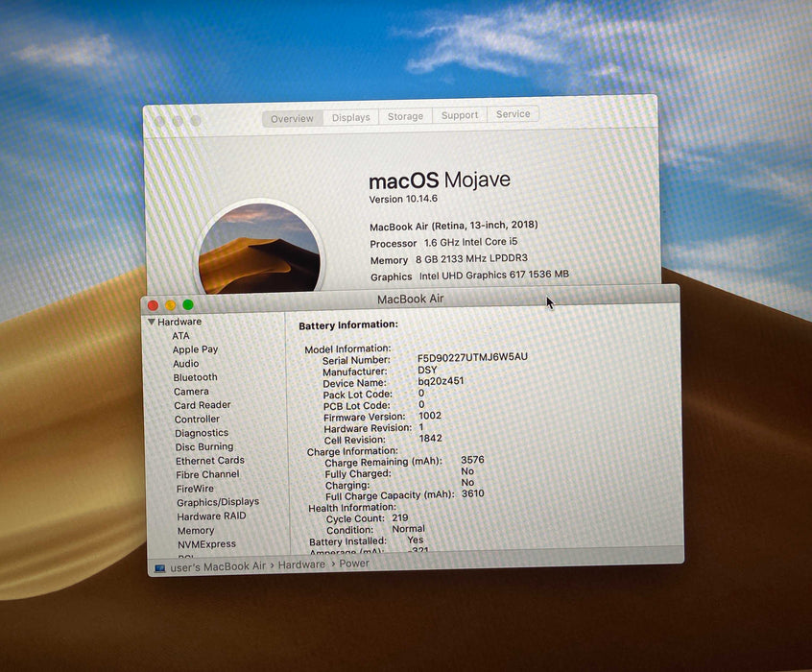Image resolution: width=812 pixels, height=672 pixels.
Task: Click the Cell Revision value 1842
Action: pyautogui.click(x=430, y=439)
